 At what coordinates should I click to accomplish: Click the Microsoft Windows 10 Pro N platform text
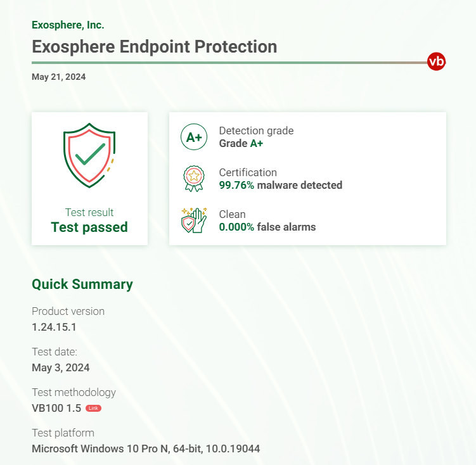[146, 449]
